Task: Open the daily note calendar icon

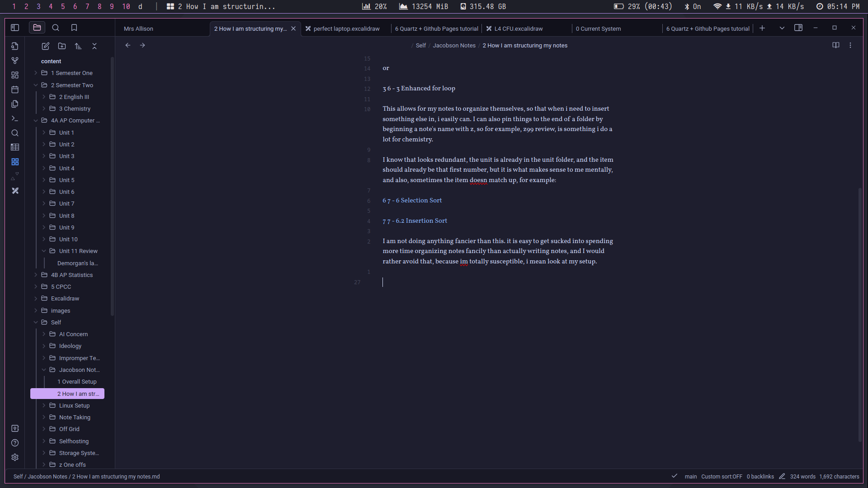Action: [15, 89]
